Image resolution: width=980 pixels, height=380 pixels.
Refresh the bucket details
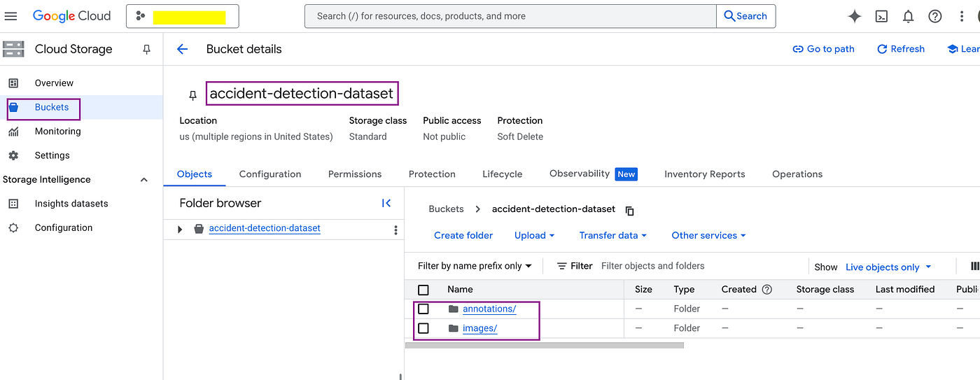point(901,49)
